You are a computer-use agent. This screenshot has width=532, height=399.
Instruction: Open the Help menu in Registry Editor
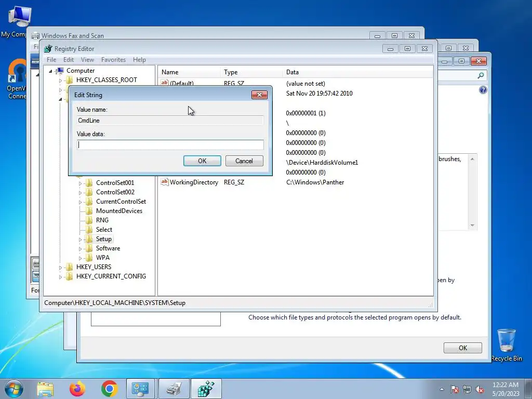[139, 60]
